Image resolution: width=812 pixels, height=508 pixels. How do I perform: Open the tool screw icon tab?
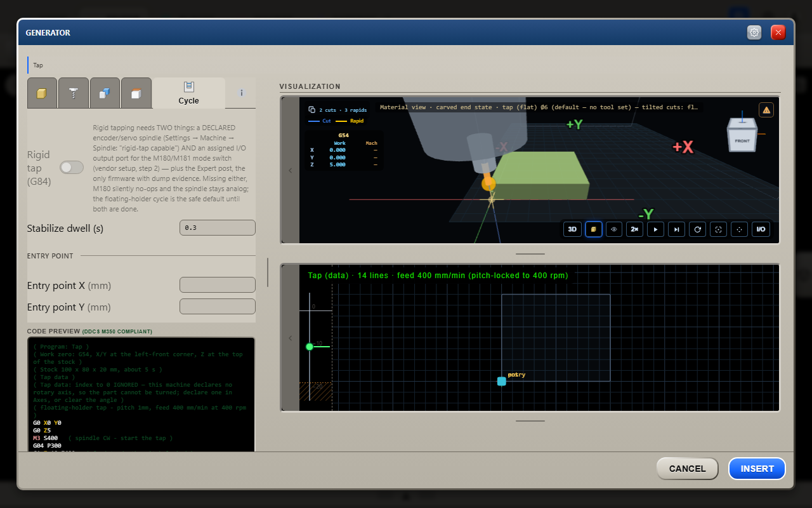click(x=74, y=93)
